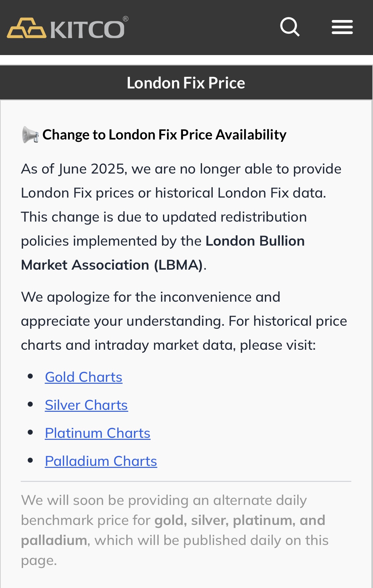
Task: Go to the Palladium Charts link
Action: (101, 461)
